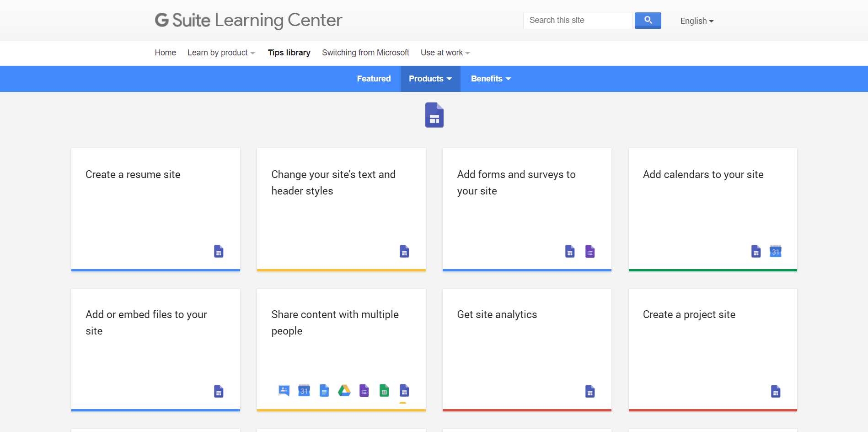The width and height of the screenshot is (868, 432).
Task: Click the Sheets icon on the Share content card
Action: [384, 390]
